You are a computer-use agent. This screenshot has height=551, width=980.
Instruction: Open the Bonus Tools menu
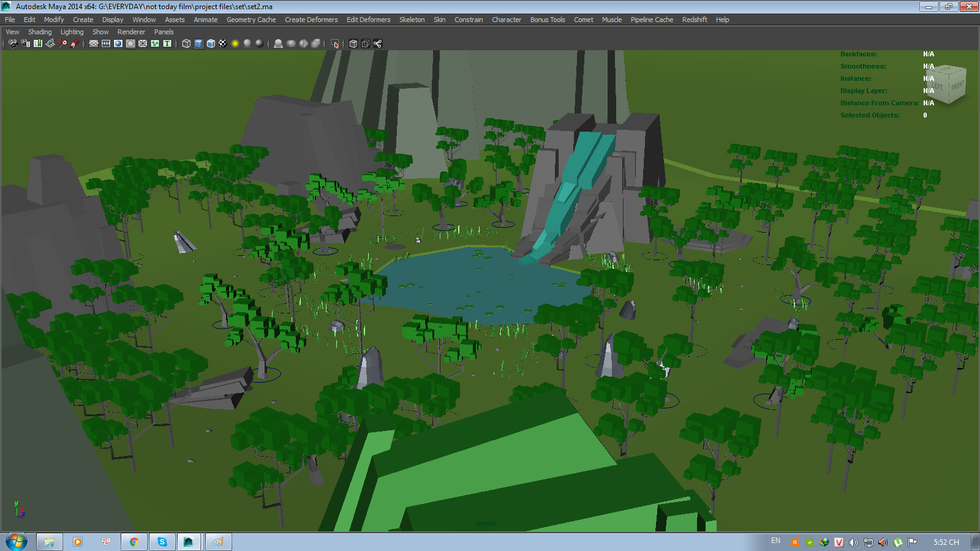(547, 19)
